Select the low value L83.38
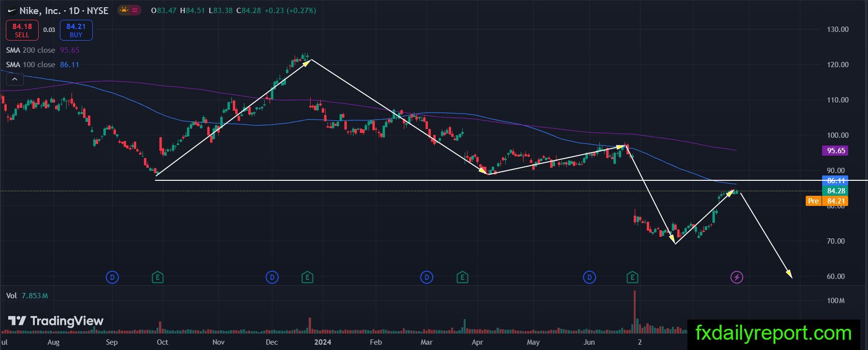Image resolution: width=868 pixels, height=350 pixels. tap(221, 11)
